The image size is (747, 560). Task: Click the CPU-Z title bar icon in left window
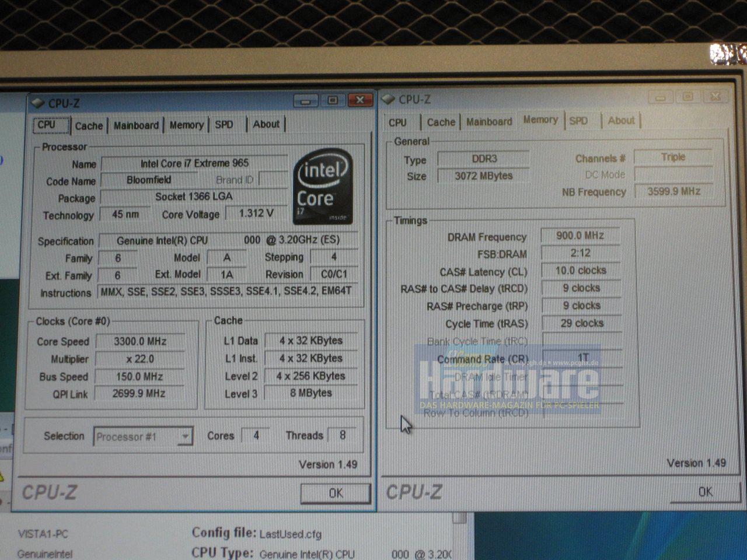click(38, 103)
